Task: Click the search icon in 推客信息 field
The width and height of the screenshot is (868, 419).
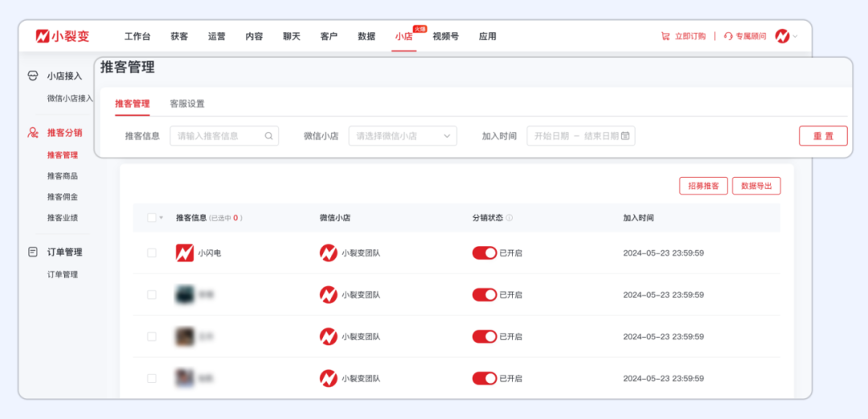Action: (x=268, y=136)
